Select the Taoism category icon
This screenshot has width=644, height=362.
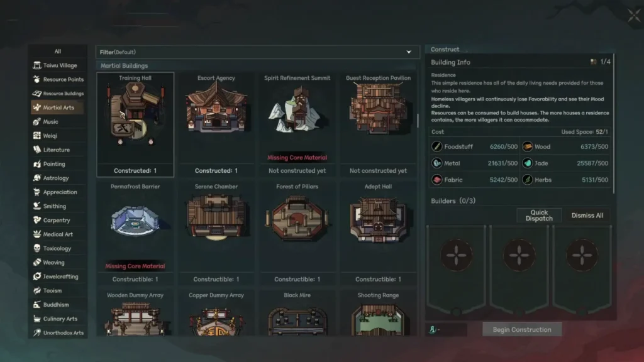click(37, 290)
